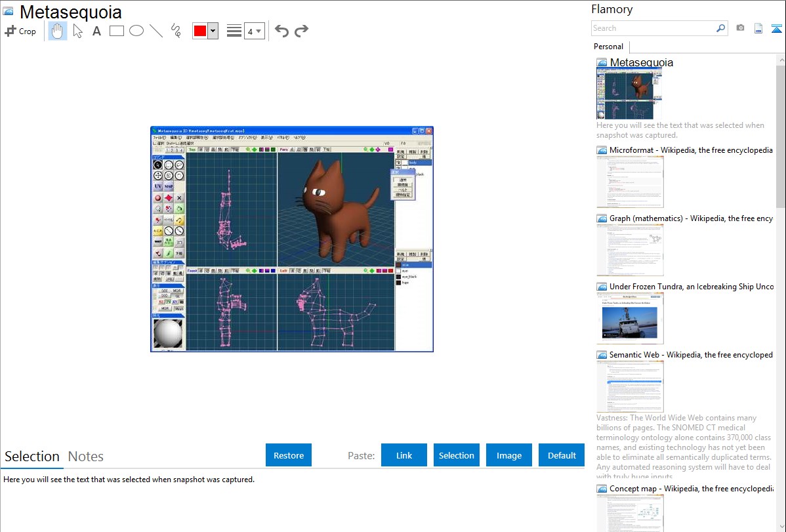Switch to the Personal tab
The width and height of the screenshot is (786, 532).
click(609, 47)
